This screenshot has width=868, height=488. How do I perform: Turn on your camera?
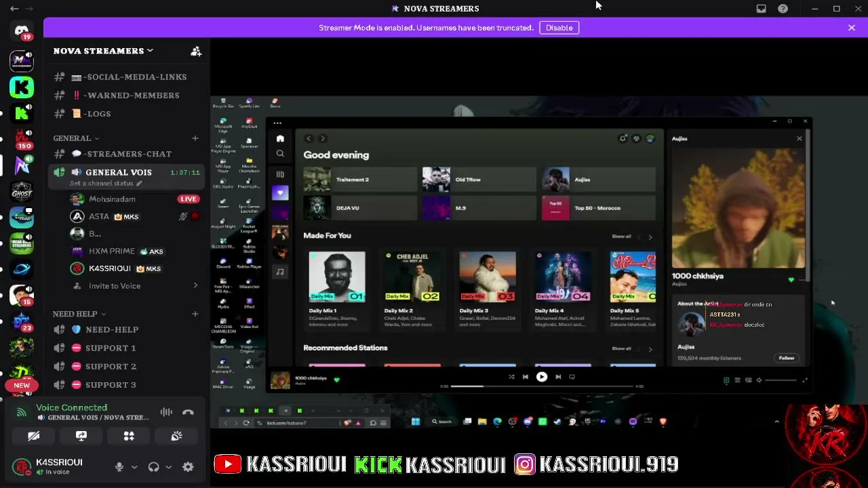click(x=33, y=436)
